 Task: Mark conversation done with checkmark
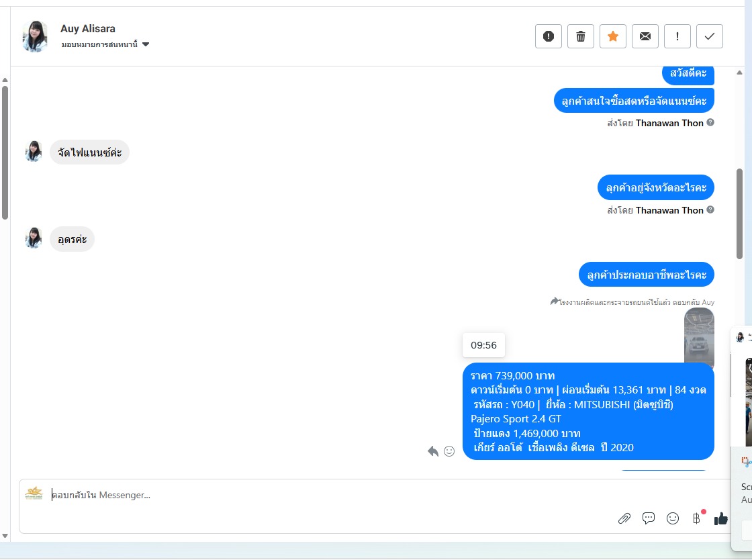[709, 36]
